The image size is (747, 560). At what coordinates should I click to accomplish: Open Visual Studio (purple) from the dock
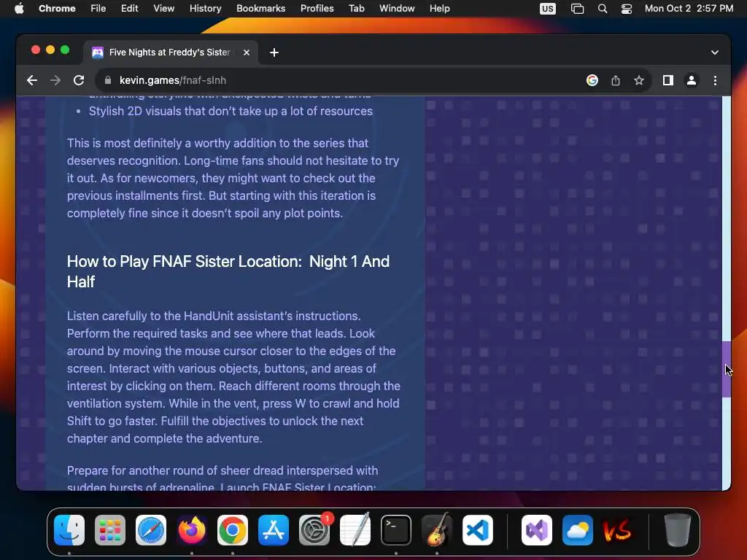pyautogui.click(x=537, y=530)
